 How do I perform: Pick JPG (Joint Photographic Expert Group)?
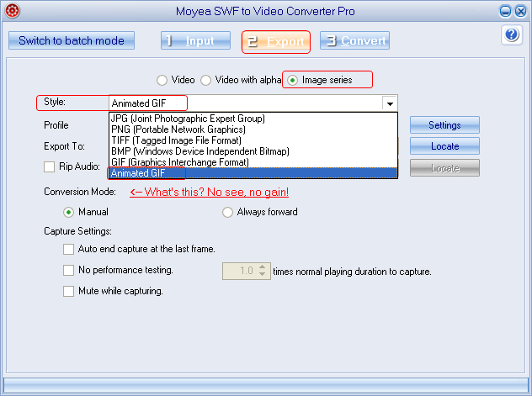click(x=253, y=119)
